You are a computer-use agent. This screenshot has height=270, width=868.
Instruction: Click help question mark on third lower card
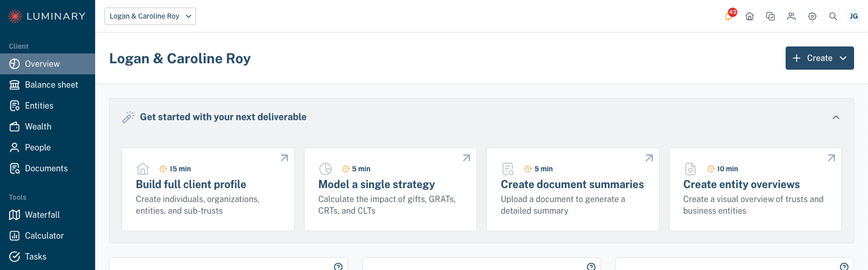(x=844, y=267)
